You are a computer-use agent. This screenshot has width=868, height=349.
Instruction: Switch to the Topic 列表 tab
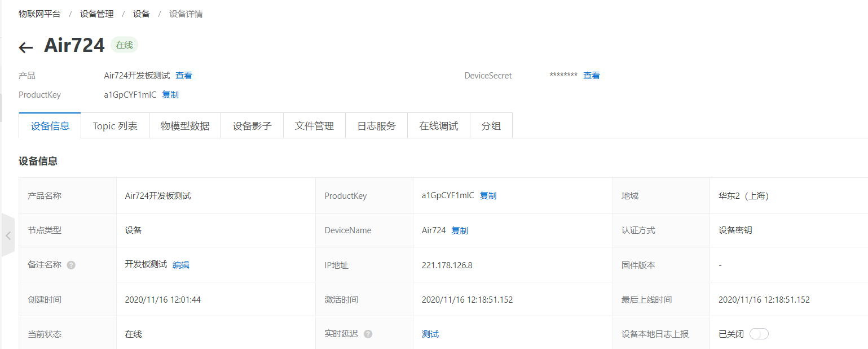pos(115,126)
